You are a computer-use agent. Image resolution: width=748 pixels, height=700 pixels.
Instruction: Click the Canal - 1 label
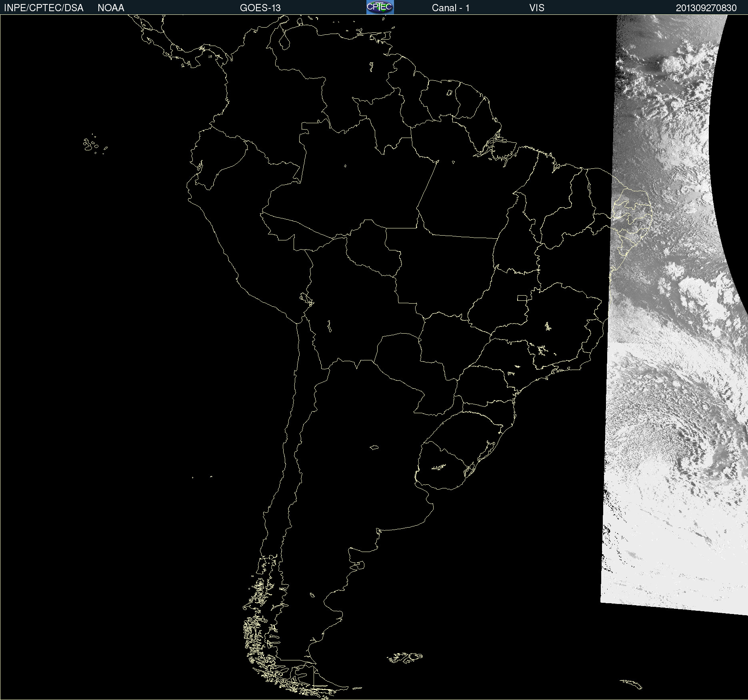pyautogui.click(x=451, y=8)
